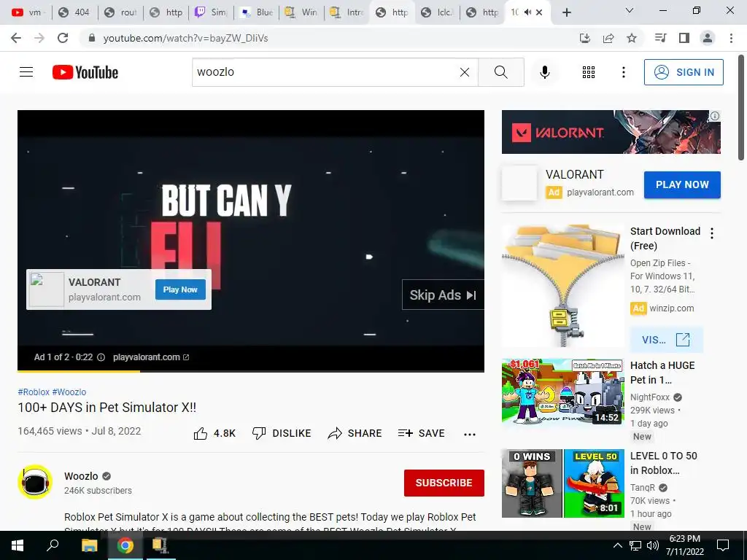This screenshot has height=560, width=747.
Task: Go to YouTube home via logo
Action: click(x=85, y=72)
